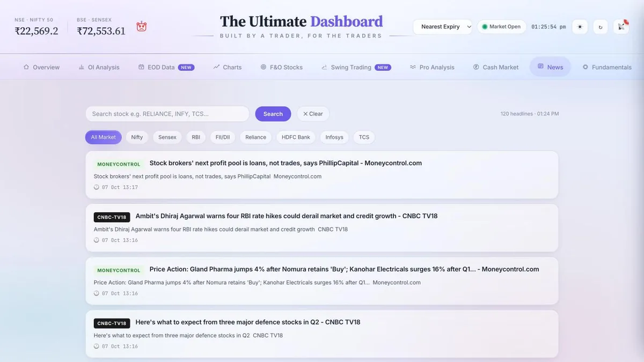
Task: Open the three major defence stocks headline
Action: click(248, 322)
